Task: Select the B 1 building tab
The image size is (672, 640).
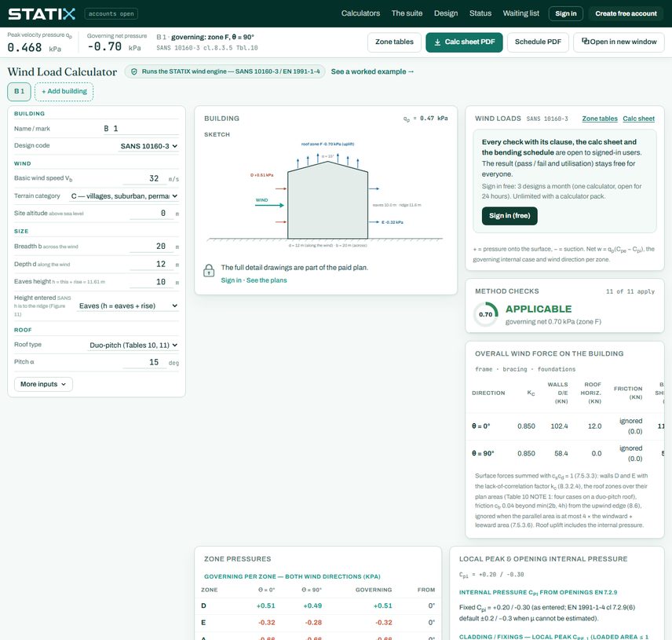Action: tap(20, 91)
